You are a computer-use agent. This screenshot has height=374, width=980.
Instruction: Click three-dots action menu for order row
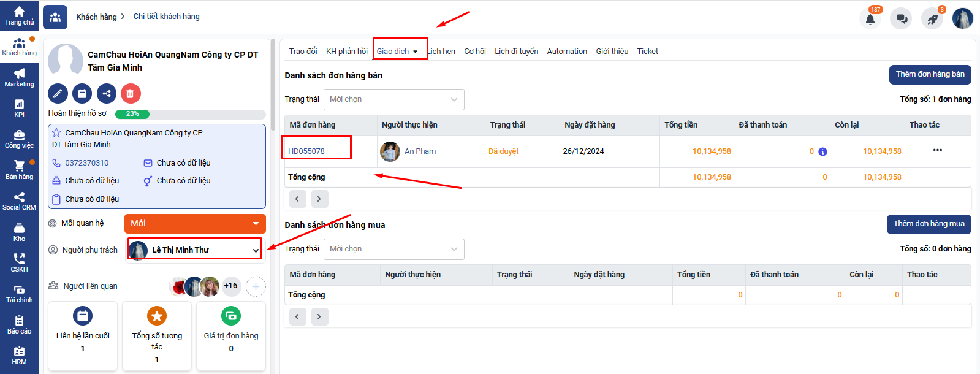937,150
